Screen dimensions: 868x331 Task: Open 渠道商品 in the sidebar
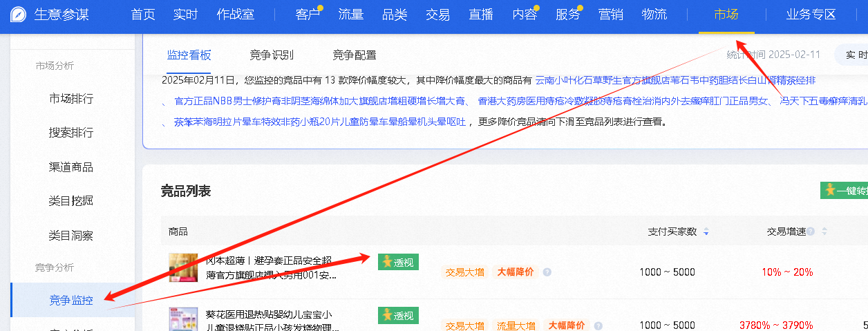click(x=71, y=167)
